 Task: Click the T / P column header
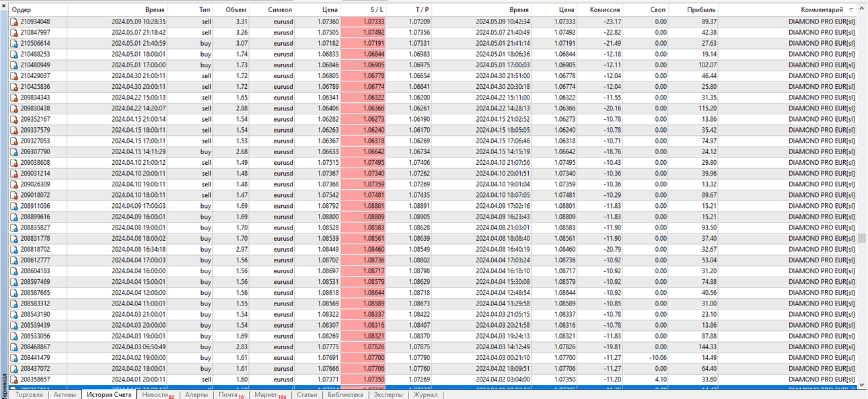click(x=408, y=10)
